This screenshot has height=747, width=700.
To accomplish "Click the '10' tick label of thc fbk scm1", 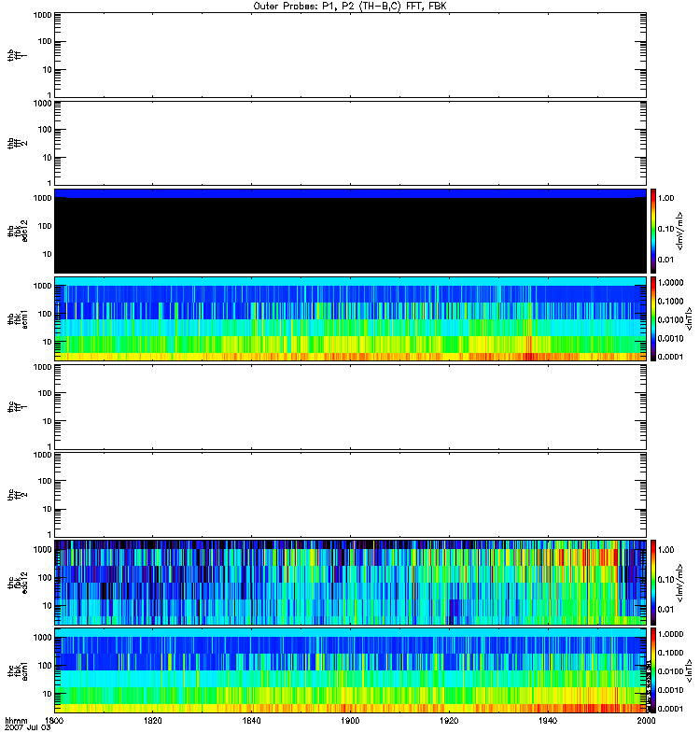I will (48, 694).
